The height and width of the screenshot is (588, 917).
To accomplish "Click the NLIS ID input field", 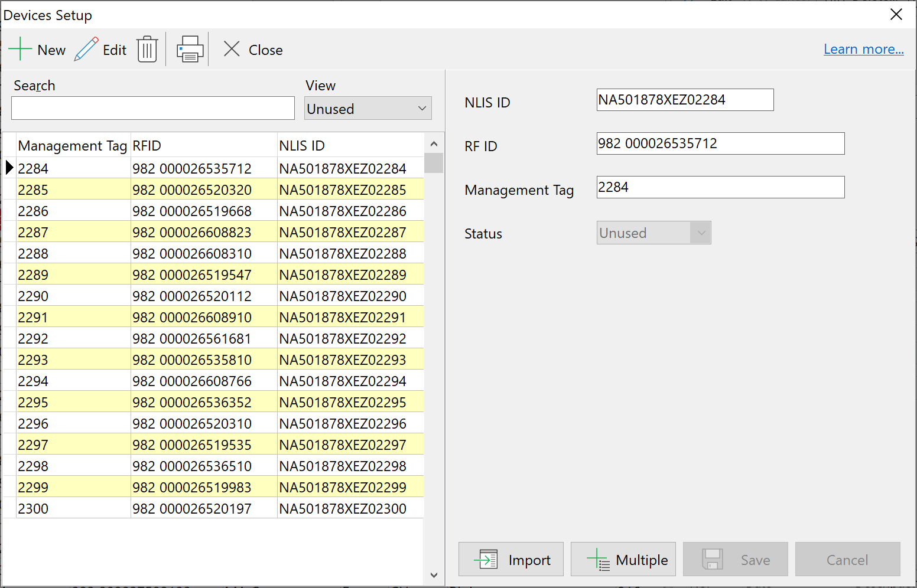I will click(x=685, y=100).
